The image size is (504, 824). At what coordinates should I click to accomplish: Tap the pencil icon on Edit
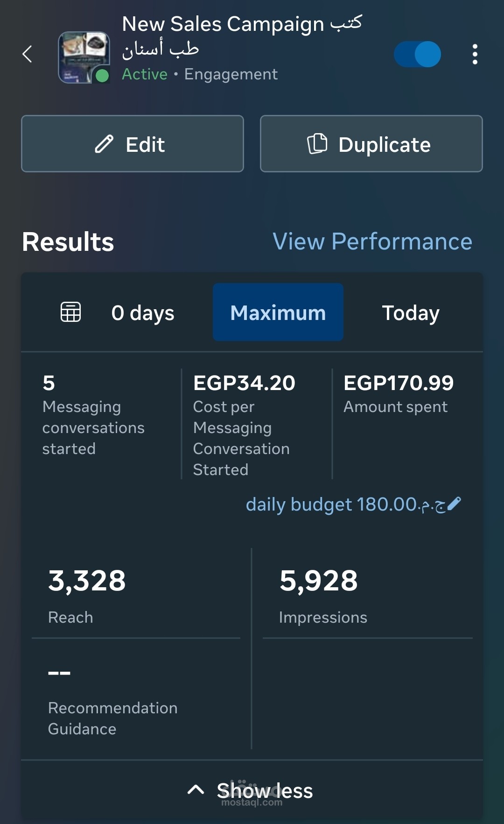[104, 144]
